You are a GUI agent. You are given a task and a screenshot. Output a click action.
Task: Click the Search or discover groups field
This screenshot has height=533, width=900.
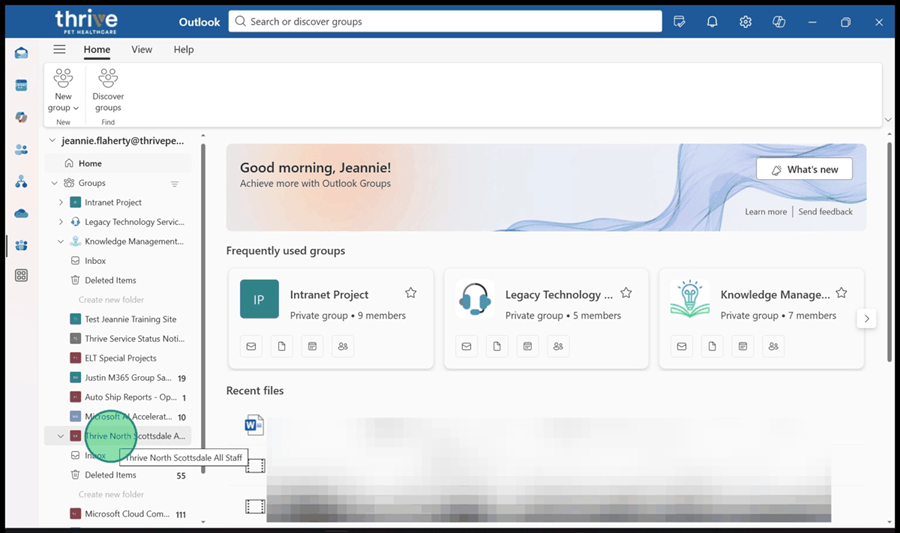tap(445, 22)
